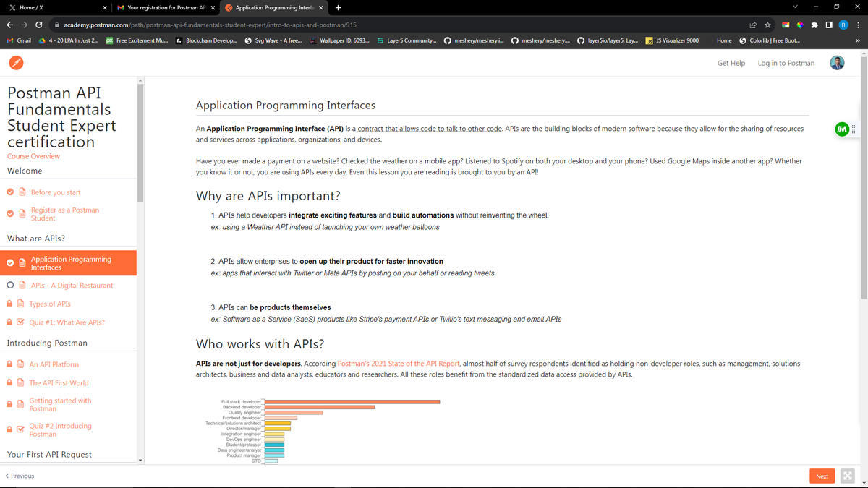
Task: Click the share page icon in address bar
Action: coord(753,25)
